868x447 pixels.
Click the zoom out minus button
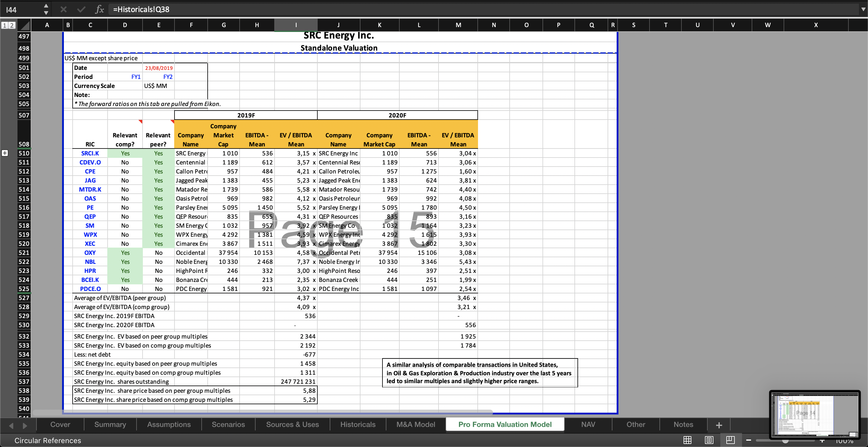748,440
